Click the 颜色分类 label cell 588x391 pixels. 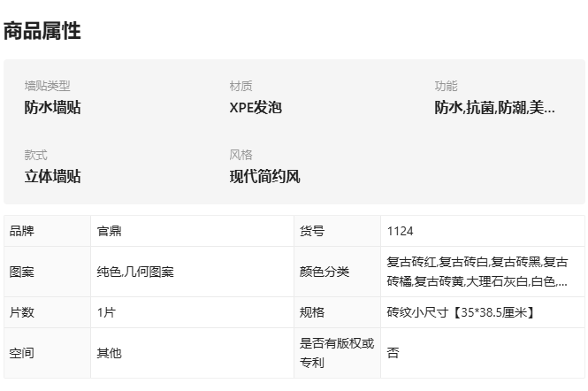pos(337,272)
